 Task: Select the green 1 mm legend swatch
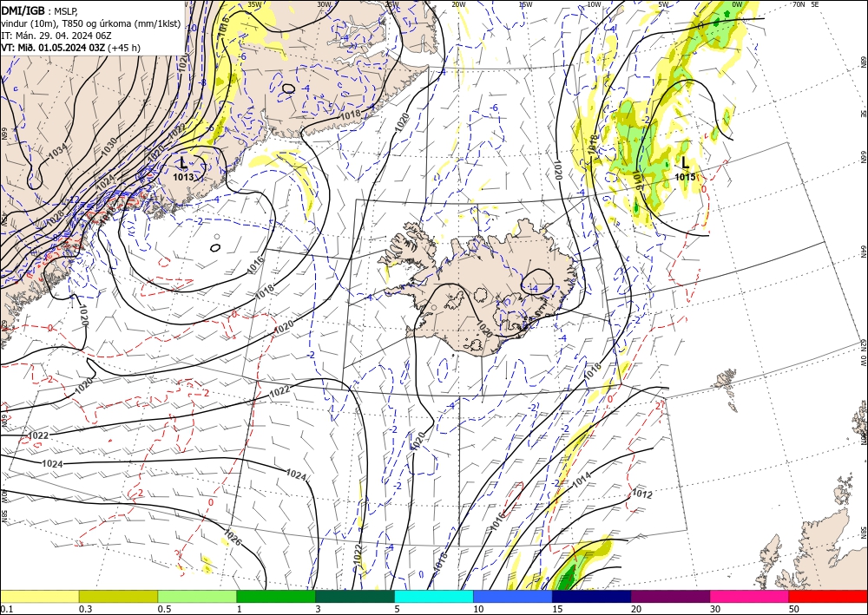pyautogui.click(x=276, y=596)
